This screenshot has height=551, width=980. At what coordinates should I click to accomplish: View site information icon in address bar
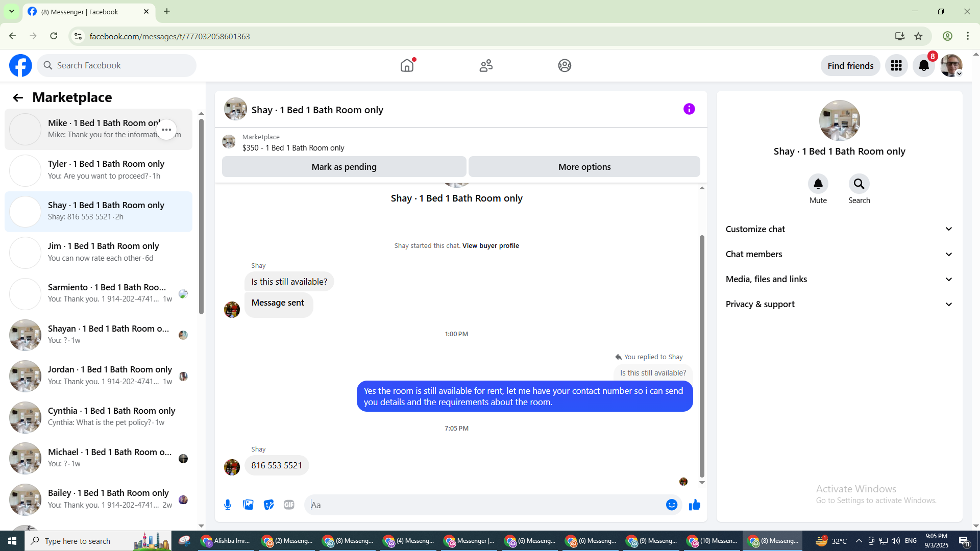pos(78,36)
